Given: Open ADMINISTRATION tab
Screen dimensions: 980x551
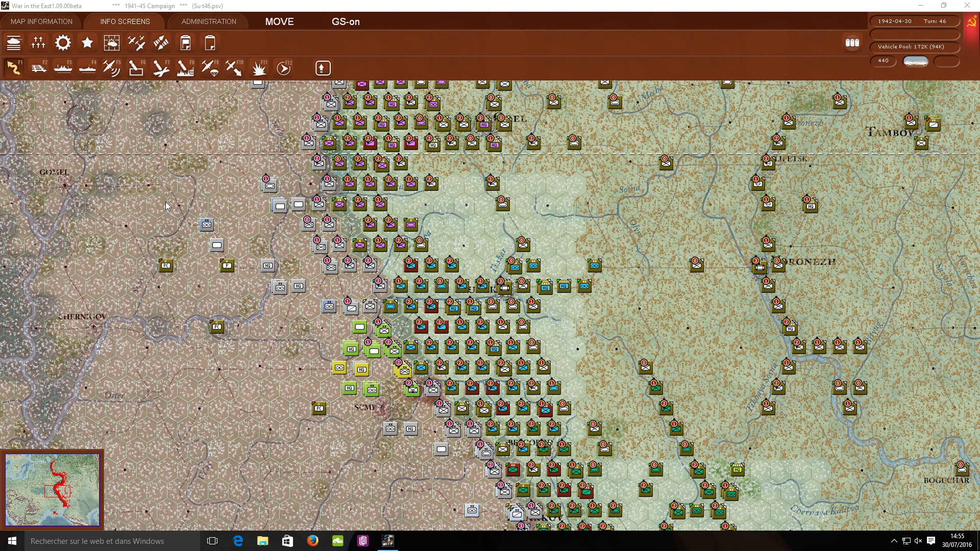Looking at the screenshot, I should 209,21.
